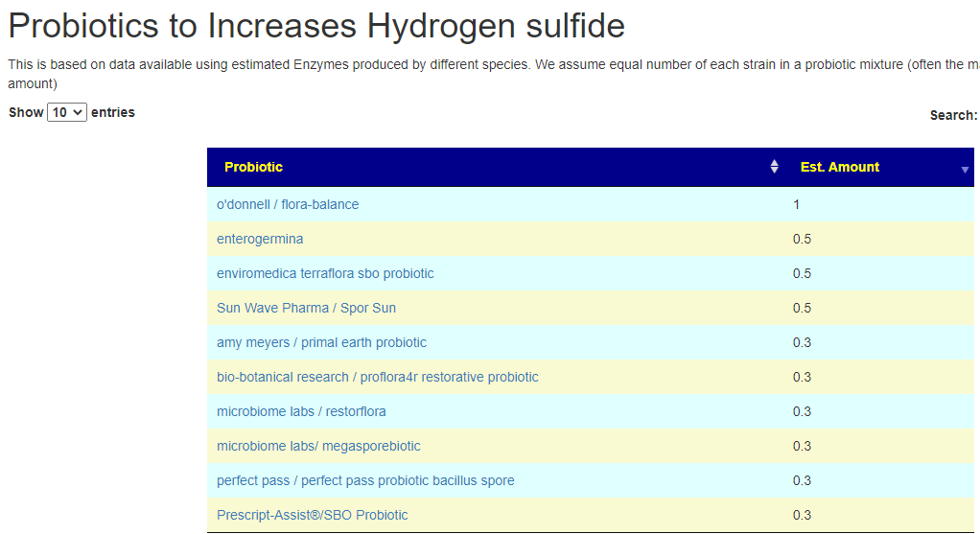
Task: Click microbiome labs / restorflora link
Action: [301, 411]
